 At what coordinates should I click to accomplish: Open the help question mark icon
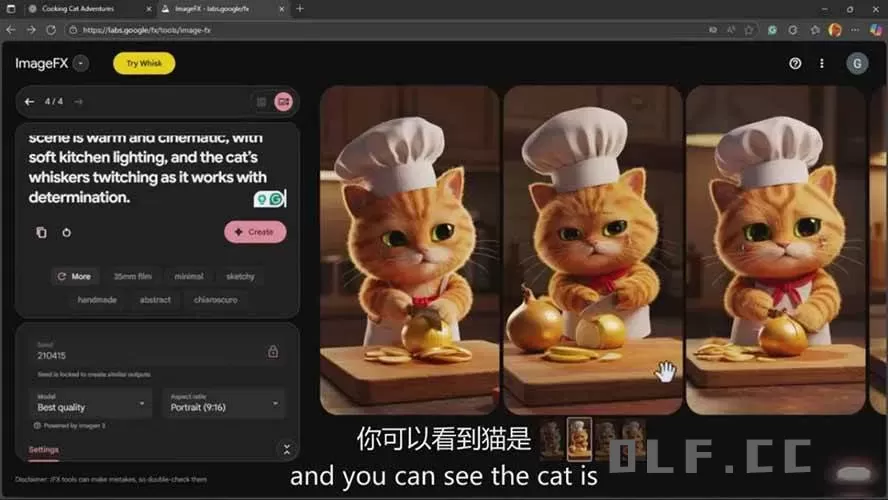795,63
